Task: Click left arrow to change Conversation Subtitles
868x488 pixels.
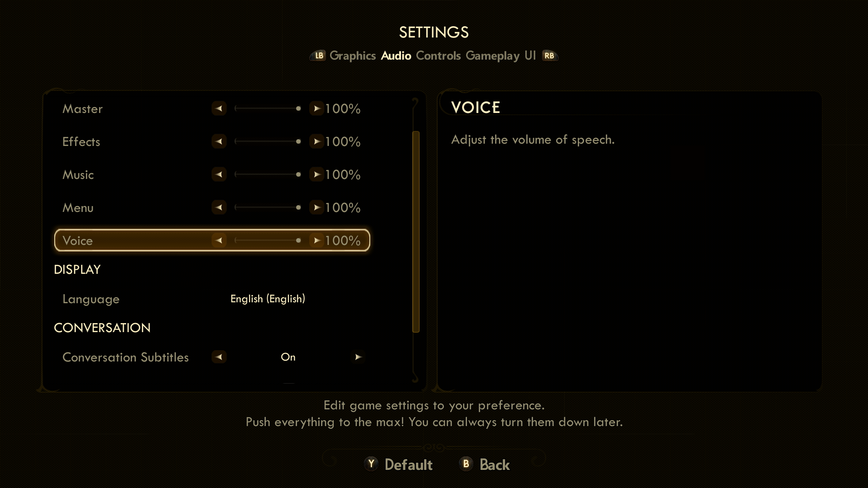Action: tap(218, 357)
